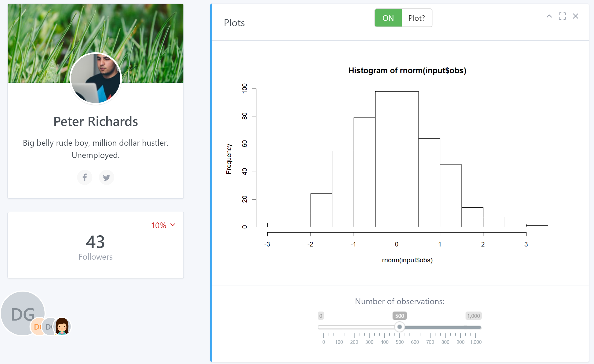Click slider minimum label 0
Image resolution: width=594 pixels, height=364 pixels.
tap(321, 316)
